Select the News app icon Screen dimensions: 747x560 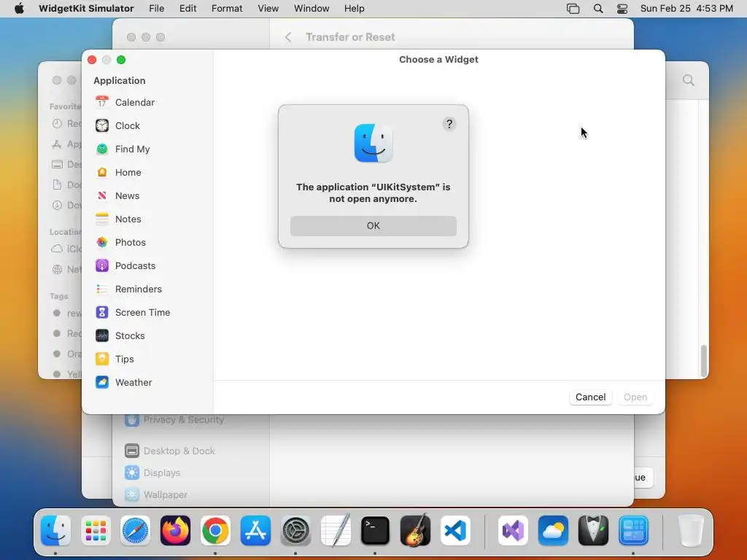(102, 195)
